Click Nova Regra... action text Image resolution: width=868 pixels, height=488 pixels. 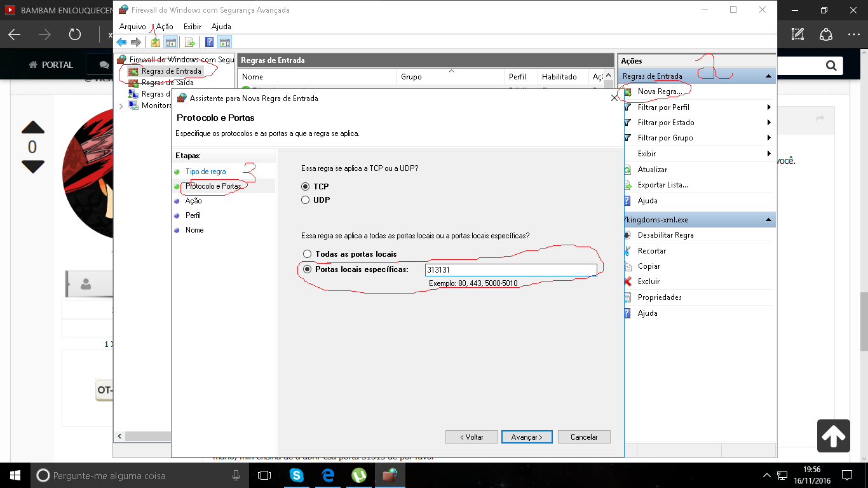point(660,91)
